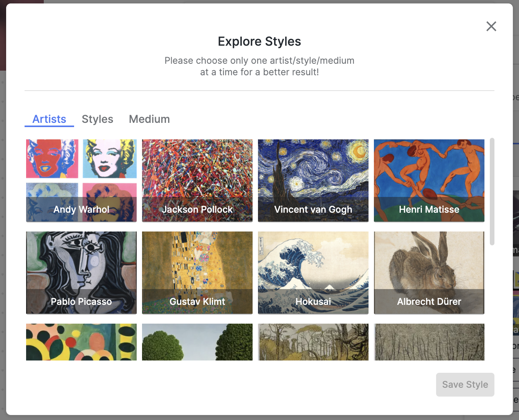Pick the Hokusai wave style
This screenshot has height=420, width=519.
pos(313,273)
